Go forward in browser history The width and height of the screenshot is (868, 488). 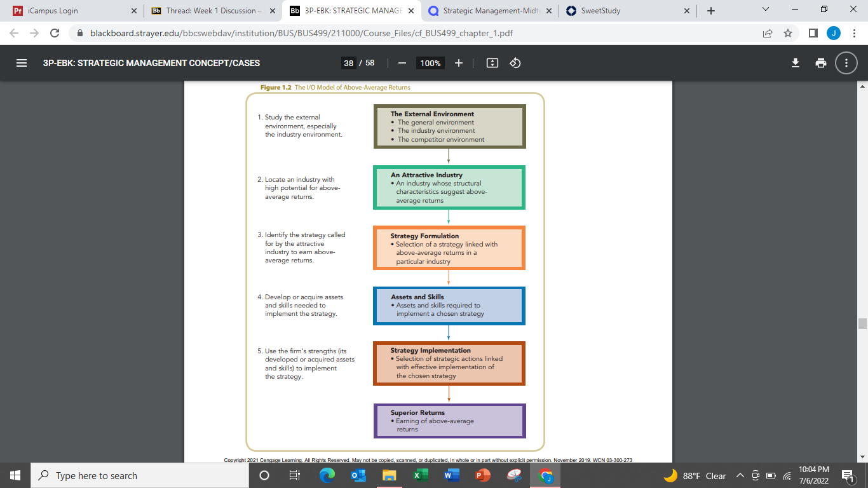tap(34, 33)
